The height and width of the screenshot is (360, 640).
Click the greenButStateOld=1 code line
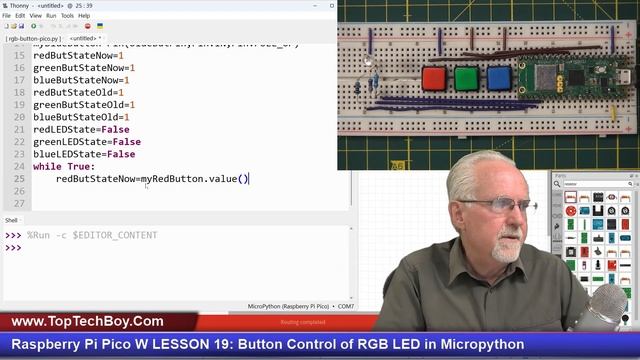(84, 105)
